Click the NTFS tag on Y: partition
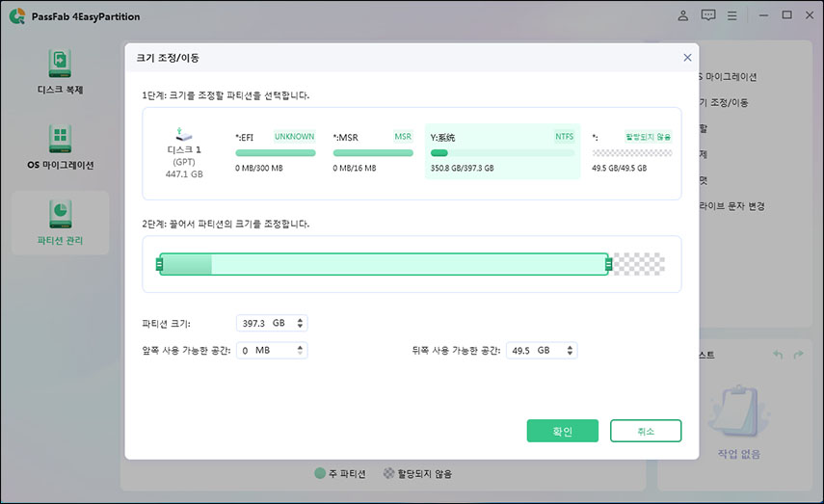This screenshot has height=504, width=824. (x=565, y=137)
